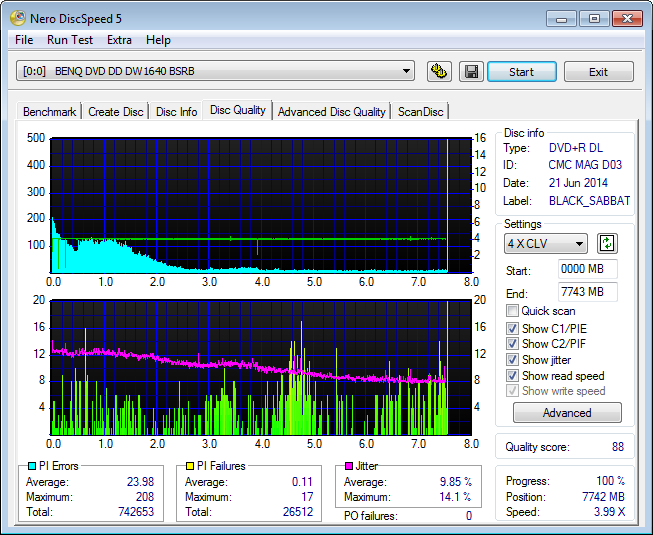Viewport: 653px width, 535px height.
Task: Click the PI Failures and jitter graph
Action: click(261, 367)
